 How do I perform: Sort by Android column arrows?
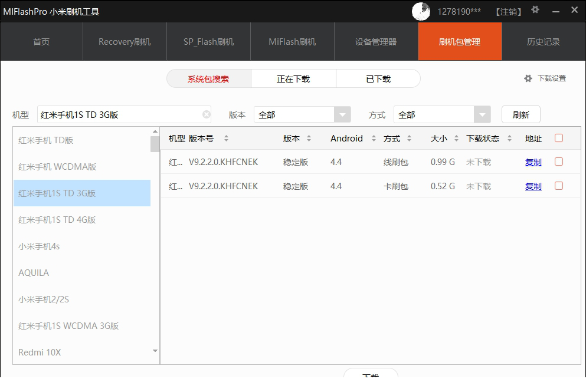374,139
